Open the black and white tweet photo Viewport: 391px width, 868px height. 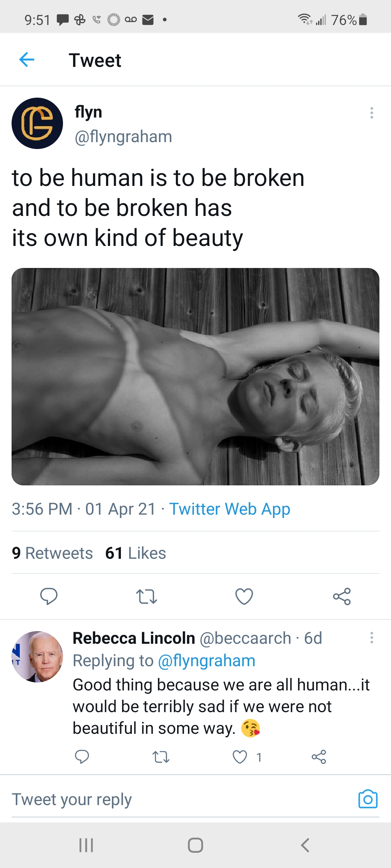coord(195,376)
